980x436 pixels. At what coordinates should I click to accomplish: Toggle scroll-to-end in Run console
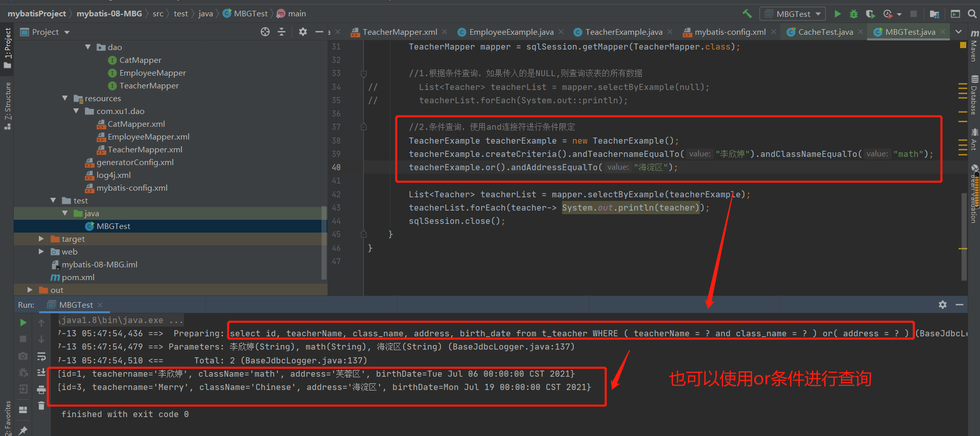[x=41, y=373]
